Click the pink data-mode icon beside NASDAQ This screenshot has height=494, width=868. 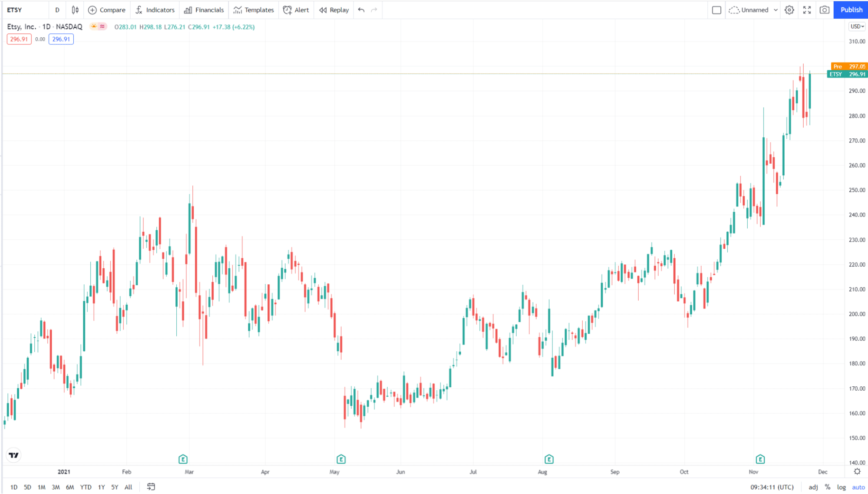point(102,26)
